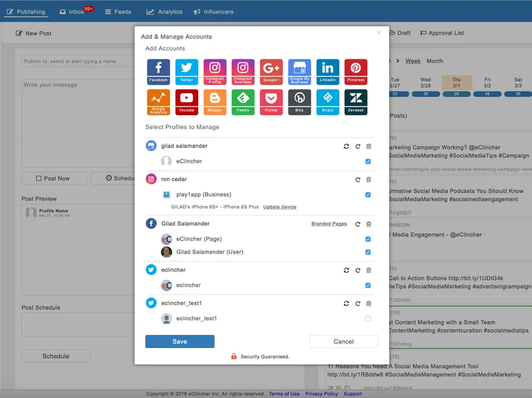
Task: Refresh the Gilad Salamander Facebook account
Action: (358, 224)
